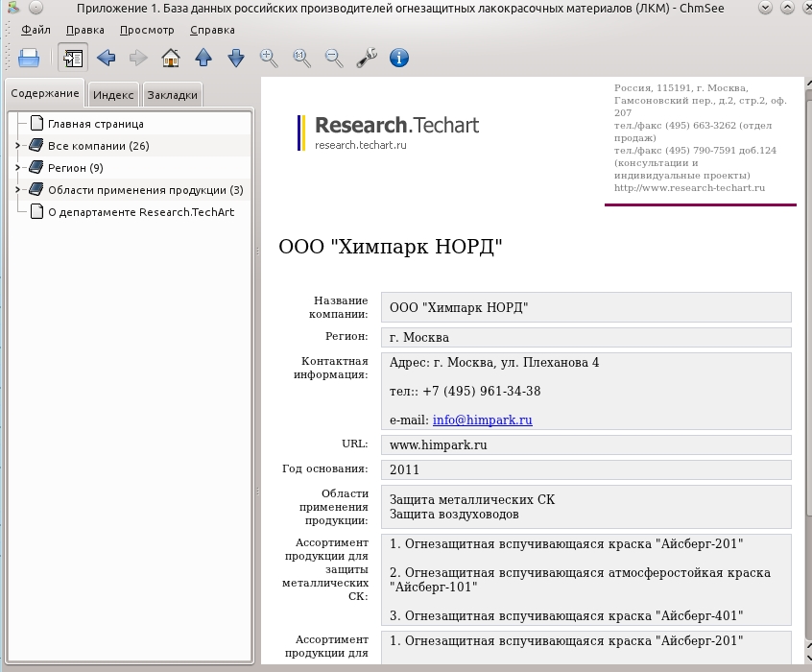
Task: Toggle the sidebar panel toolbar button
Action: coord(73,58)
